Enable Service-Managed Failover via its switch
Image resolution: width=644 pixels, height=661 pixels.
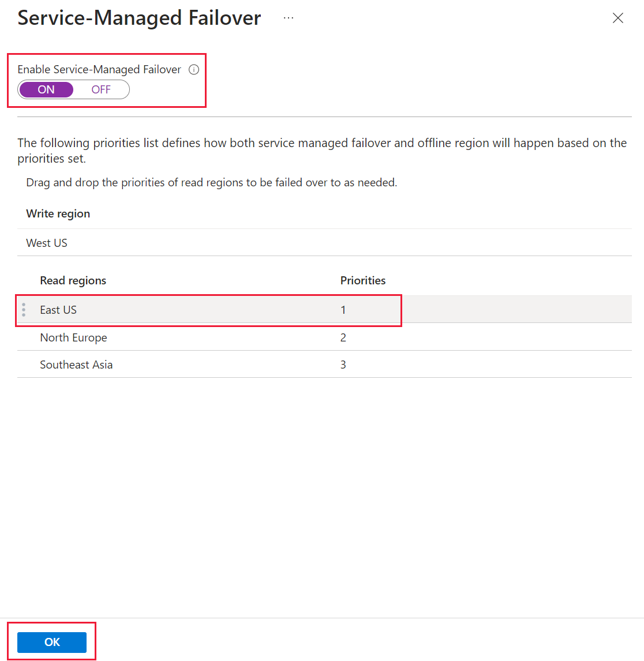click(46, 89)
